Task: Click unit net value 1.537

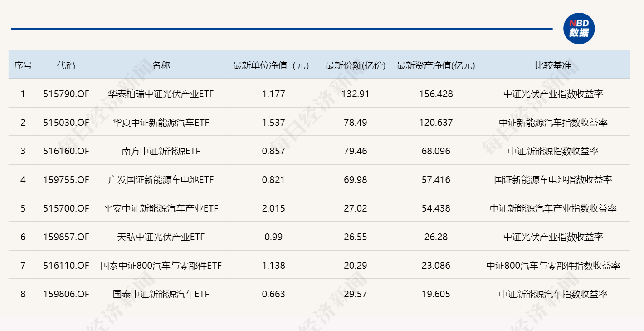Action: 273,123
